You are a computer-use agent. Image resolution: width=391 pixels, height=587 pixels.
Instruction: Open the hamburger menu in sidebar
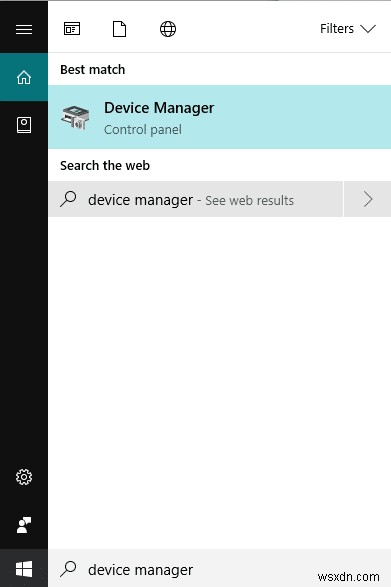24,29
